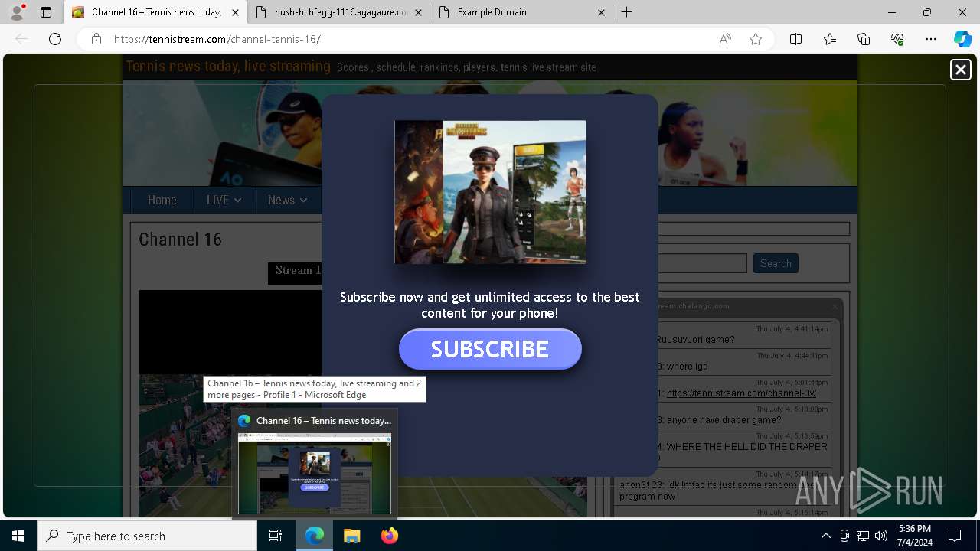Close the Example Domain tab
This screenshot has width=980, height=551.
tap(601, 12)
